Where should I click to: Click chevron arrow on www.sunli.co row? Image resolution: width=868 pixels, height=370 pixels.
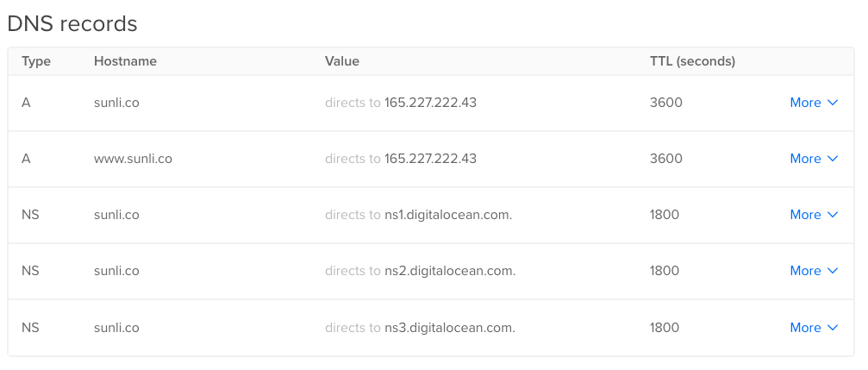(x=833, y=159)
